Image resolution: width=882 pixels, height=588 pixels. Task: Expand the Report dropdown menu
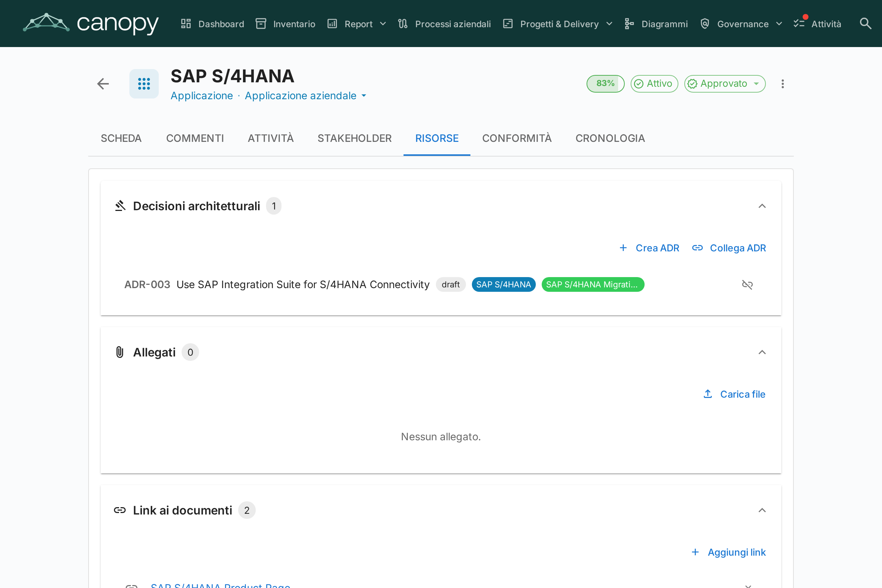pyautogui.click(x=356, y=24)
